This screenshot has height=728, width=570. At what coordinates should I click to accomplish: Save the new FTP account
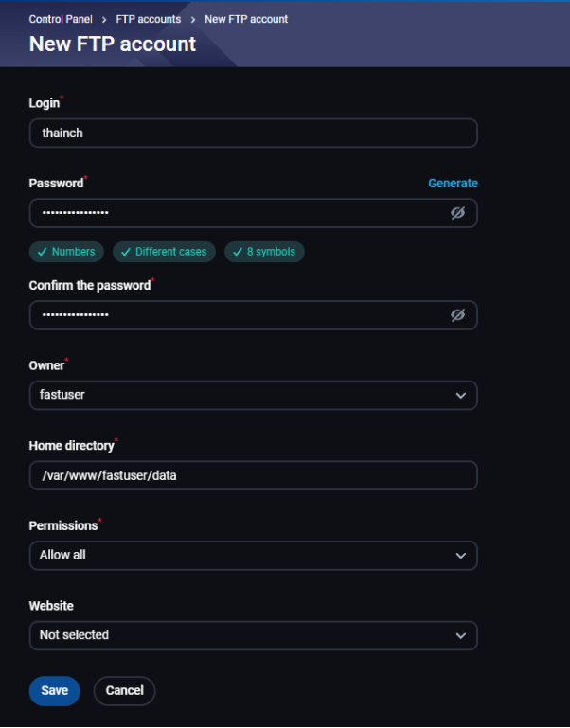tap(54, 691)
